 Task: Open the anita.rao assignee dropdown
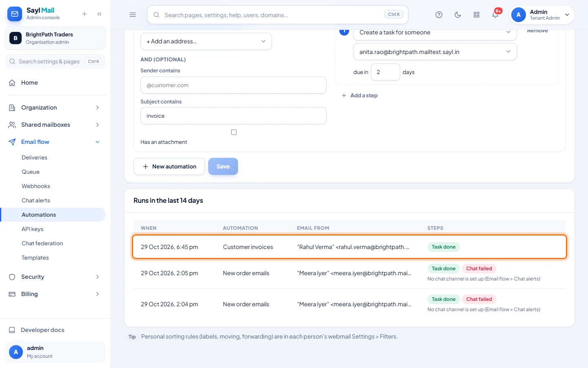[x=435, y=52]
